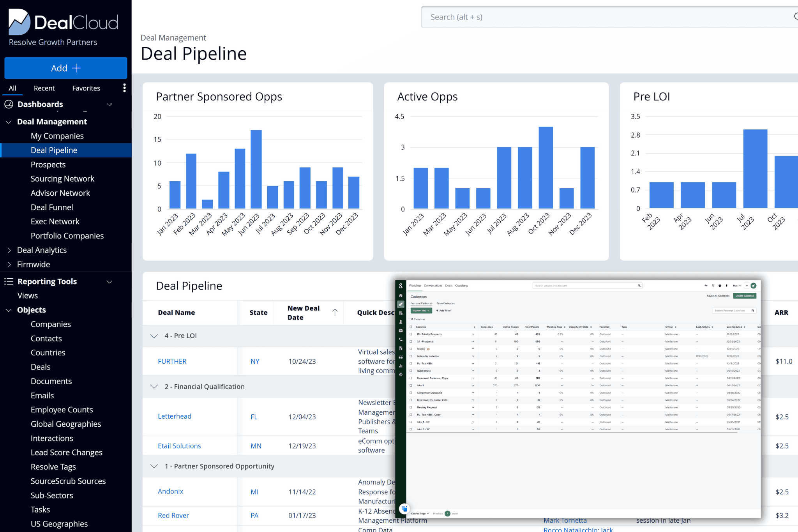Image resolution: width=798 pixels, height=532 pixels.
Task: Click the blue Add button
Action: [66, 68]
